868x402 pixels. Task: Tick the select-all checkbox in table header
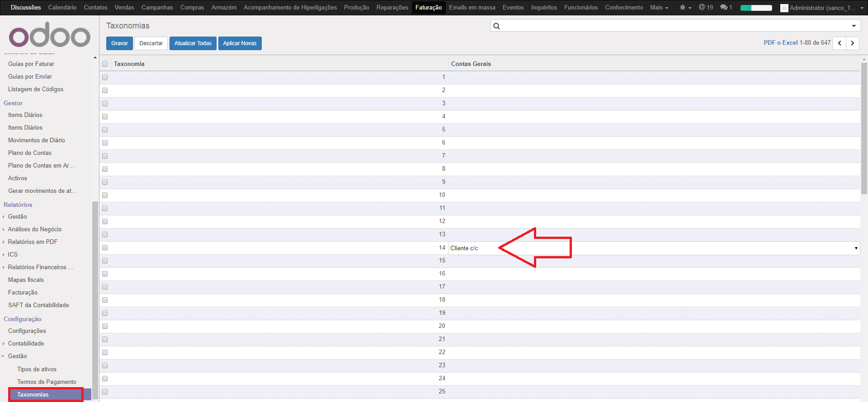tap(105, 64)
